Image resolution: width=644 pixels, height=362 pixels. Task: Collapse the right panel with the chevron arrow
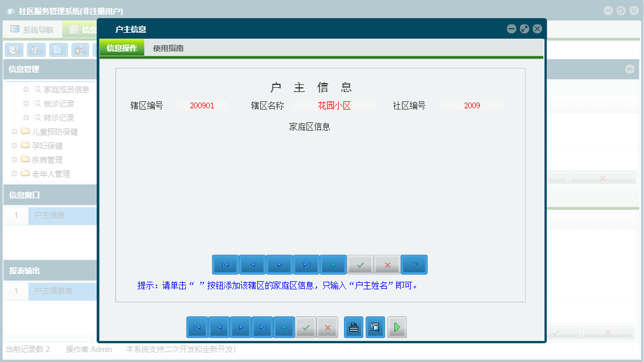631,69
